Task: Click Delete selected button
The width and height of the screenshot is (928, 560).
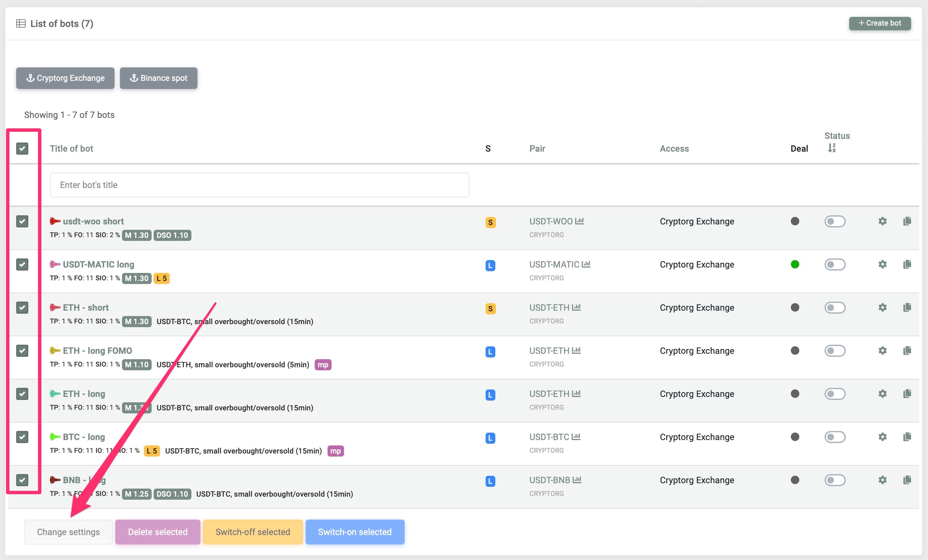Action: [x=158, y=532]
